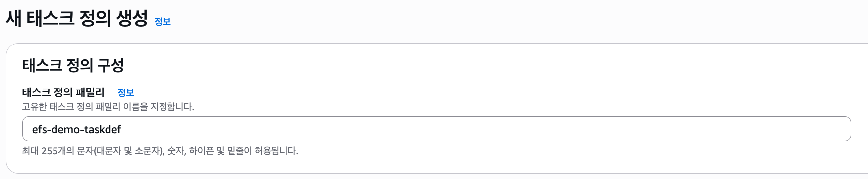
Task: Click the word 구성 in the section heading
Action: tap(110, 65)
